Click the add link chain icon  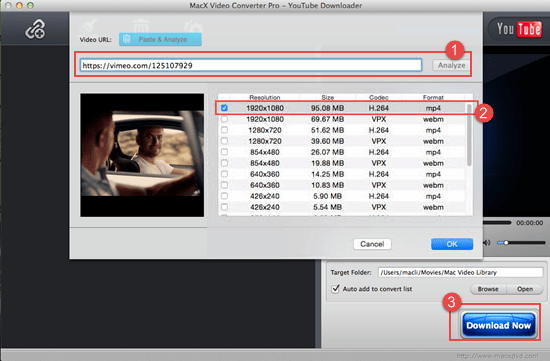tap(35, 29)
